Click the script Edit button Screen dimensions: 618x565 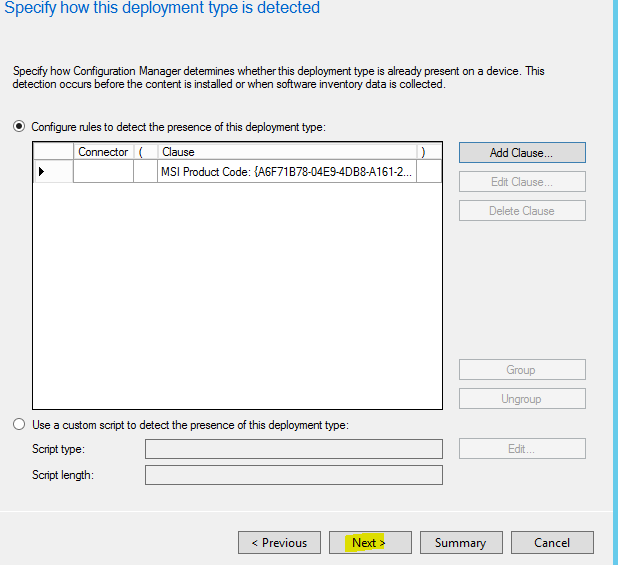pyautogui.click(x=522, y=449)
